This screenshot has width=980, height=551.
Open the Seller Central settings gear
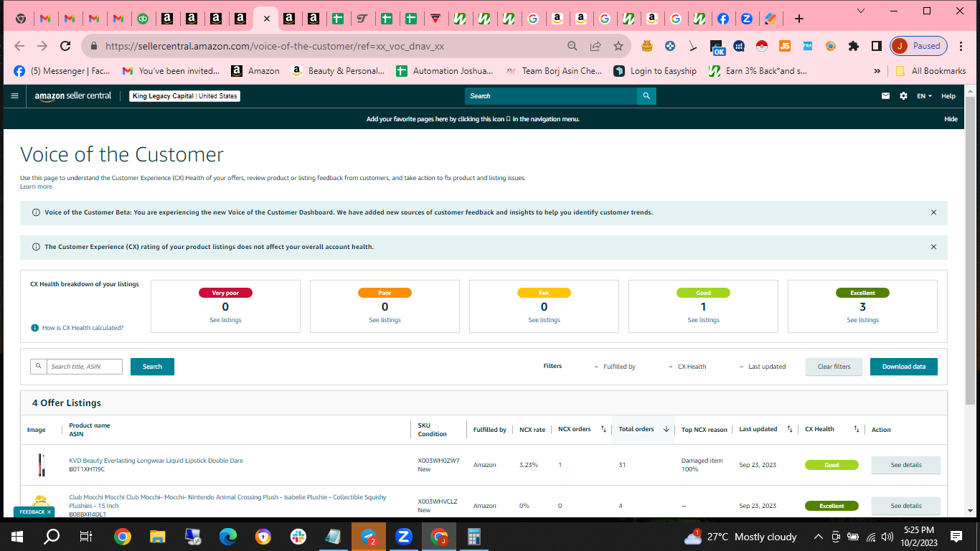[x=903, y=95]
